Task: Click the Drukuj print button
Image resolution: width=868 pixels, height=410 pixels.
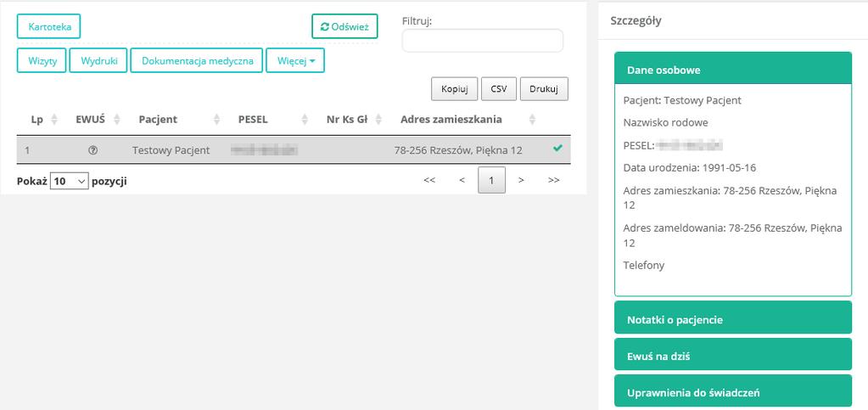Action: [x=544, y=89]
